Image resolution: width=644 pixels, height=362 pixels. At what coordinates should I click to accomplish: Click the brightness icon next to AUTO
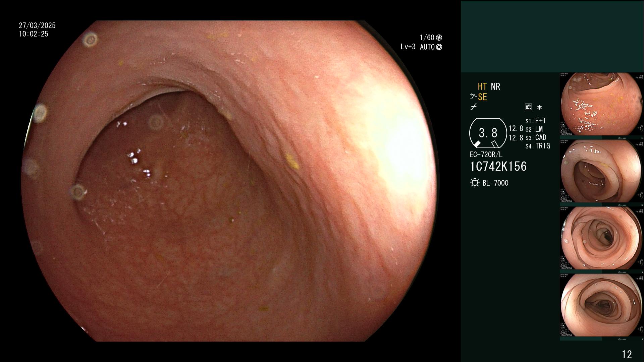coord(439,47)
